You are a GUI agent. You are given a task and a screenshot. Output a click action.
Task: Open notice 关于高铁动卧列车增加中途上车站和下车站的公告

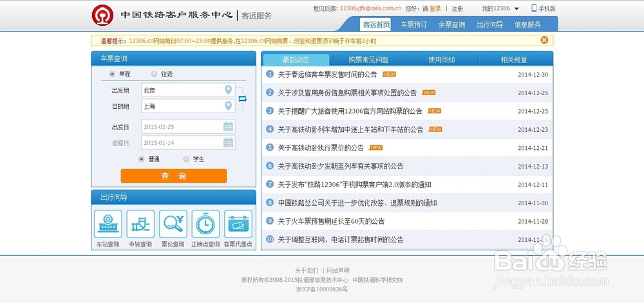350,129
